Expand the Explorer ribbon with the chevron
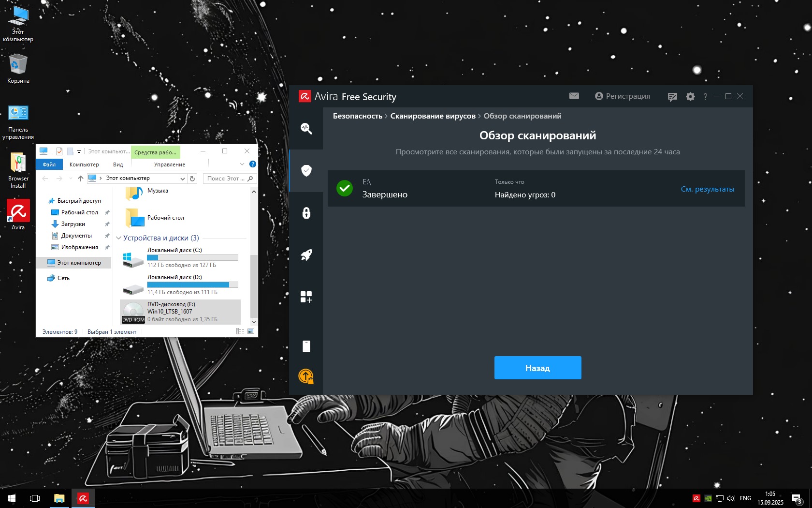This screenshot has height=508, width=812. point(242,164)
